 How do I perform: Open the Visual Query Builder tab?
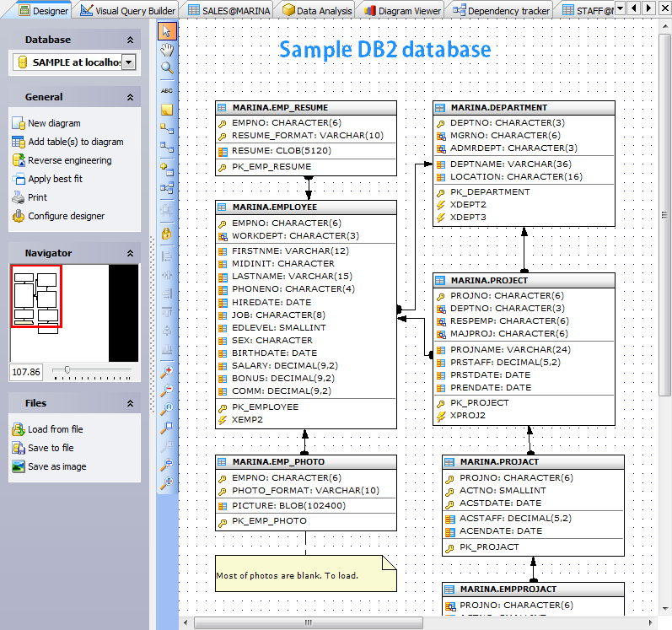pyautogui.click(x=127, y=11)
